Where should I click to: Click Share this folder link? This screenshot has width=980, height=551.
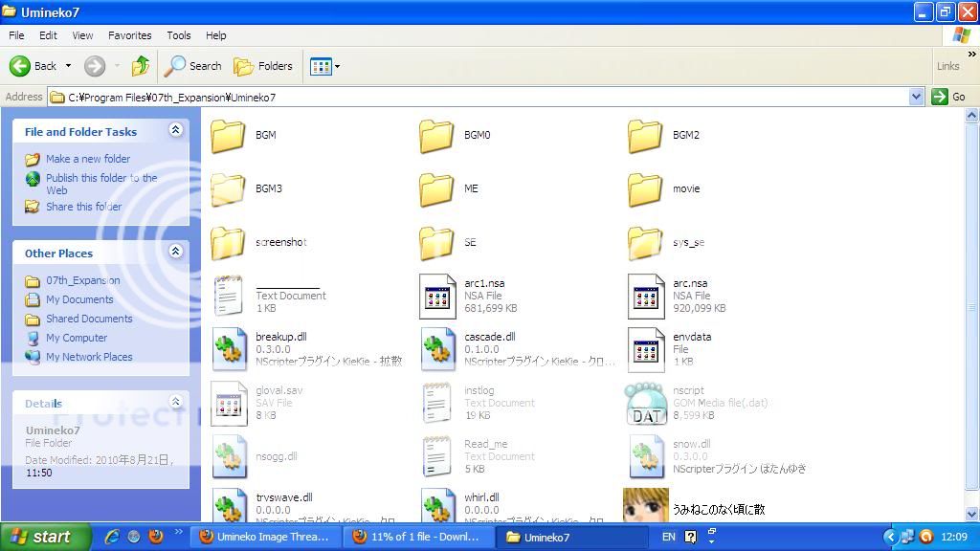coord(84,207)
